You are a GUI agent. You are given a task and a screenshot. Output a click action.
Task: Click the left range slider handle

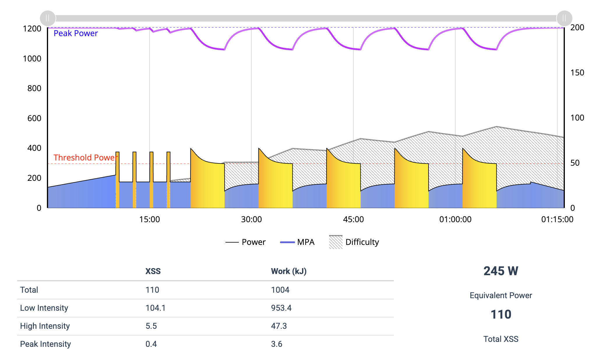pyautogui.click(x=47, y=18)
